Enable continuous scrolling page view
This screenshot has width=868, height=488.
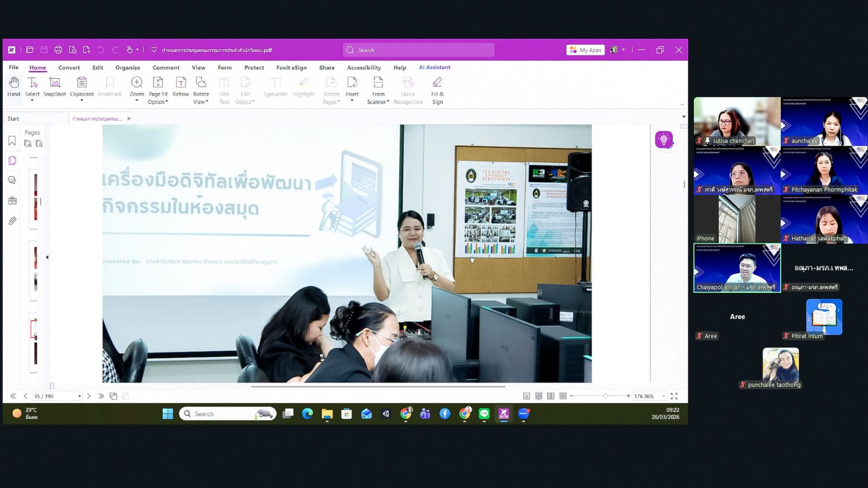[539, 396]
